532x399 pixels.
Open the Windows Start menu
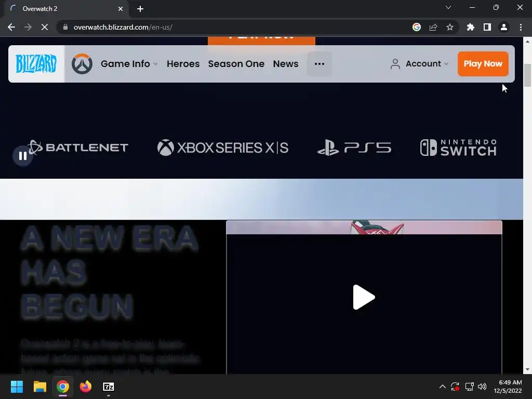(x=17, y=387)
